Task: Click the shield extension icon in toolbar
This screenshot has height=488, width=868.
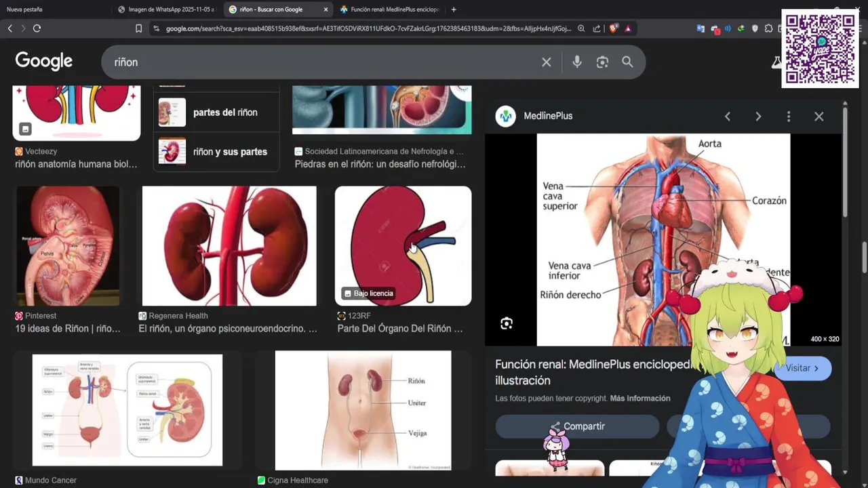Action: click(755, 28)
